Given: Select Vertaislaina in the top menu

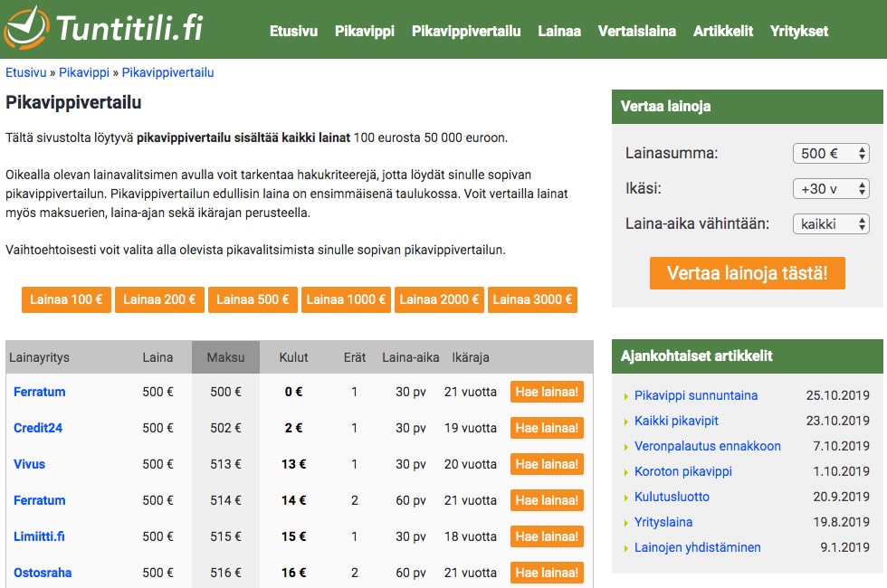Looking at the screenshot, I should 636,31.
